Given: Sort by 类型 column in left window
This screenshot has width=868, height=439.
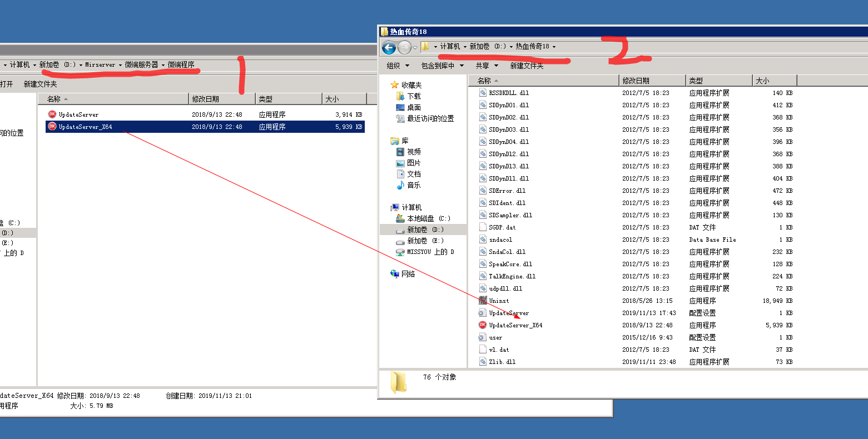Looking at the screenshot, I should (x=289, y=99).
